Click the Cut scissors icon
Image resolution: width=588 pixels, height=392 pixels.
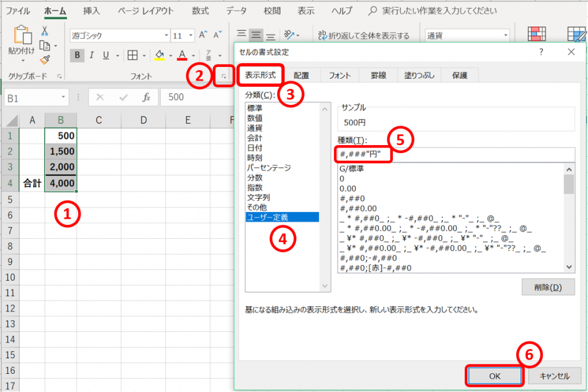pos(45,31)
